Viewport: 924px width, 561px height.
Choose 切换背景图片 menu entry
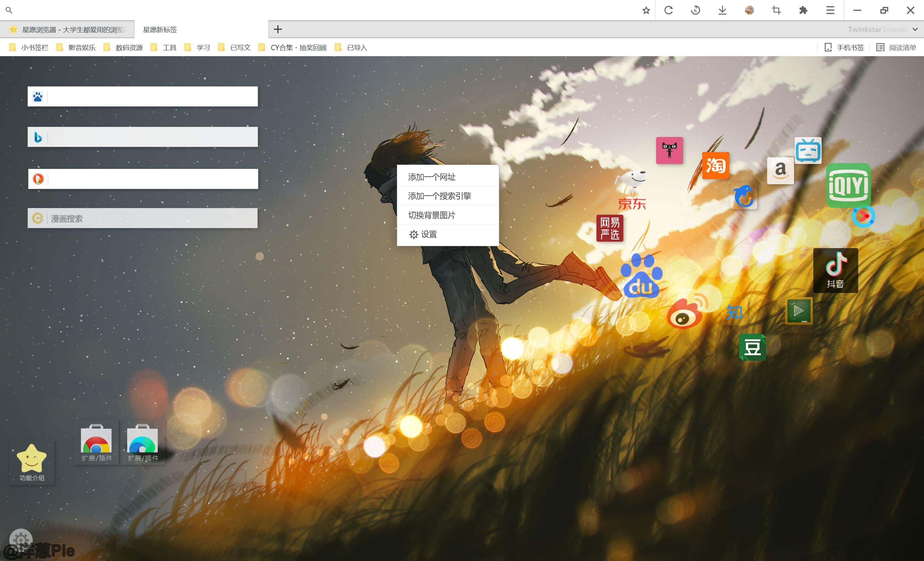coord(432,215)
